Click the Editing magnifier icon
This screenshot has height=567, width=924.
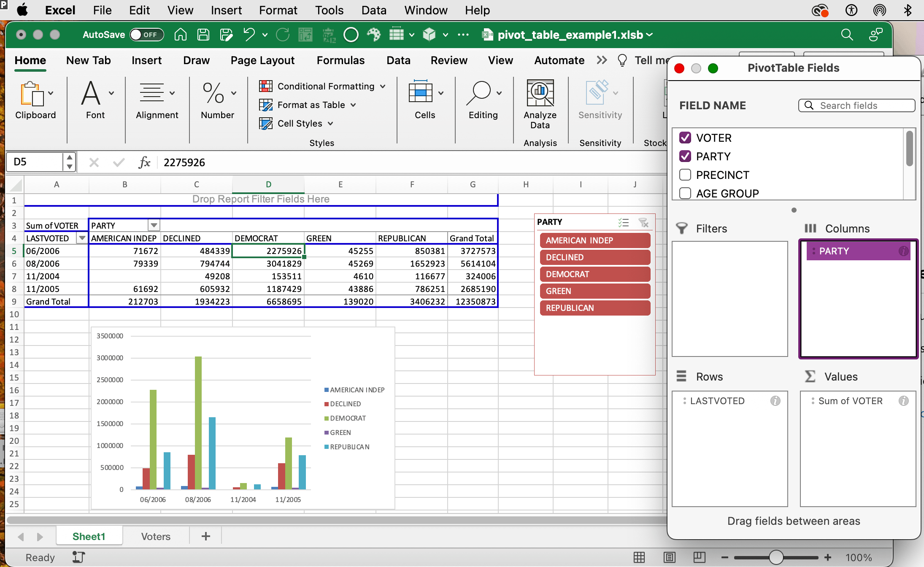click(x=478, y=93)
